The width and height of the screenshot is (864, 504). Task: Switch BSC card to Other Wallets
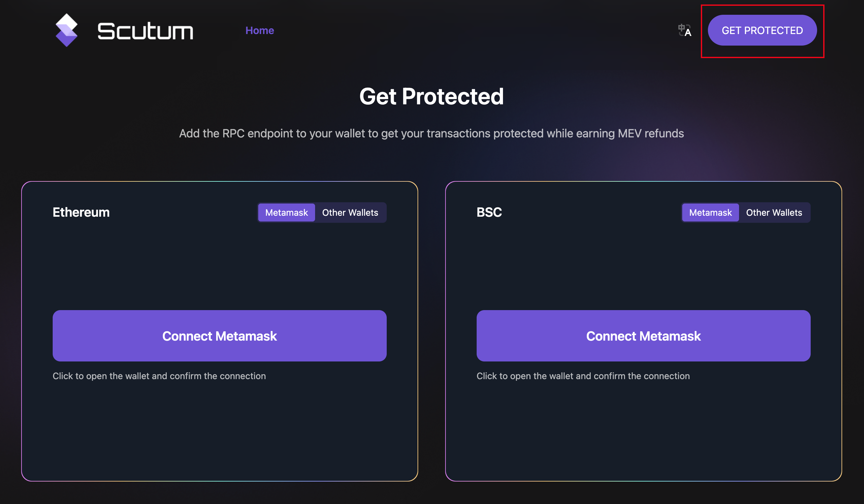click(774, 213)
